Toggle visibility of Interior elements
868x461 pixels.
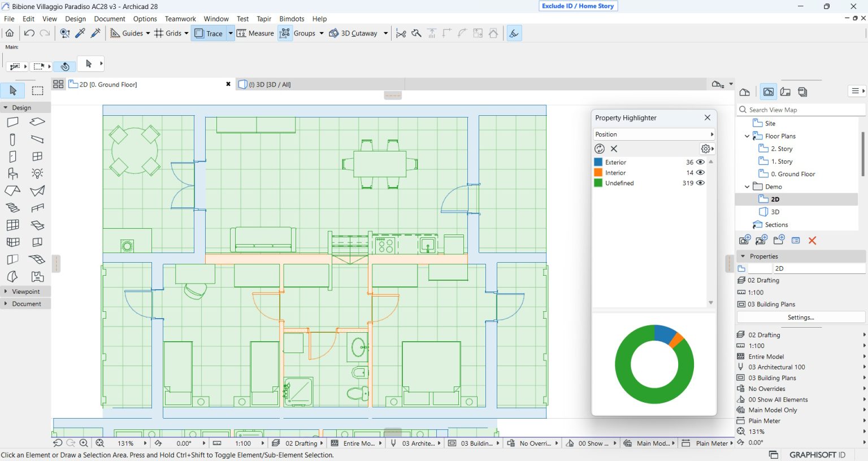tap(701, 173)
